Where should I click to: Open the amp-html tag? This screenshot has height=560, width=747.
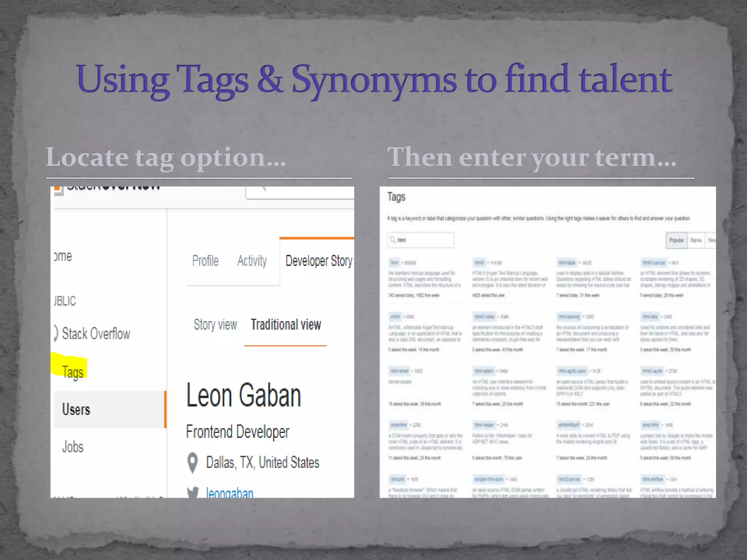pyautogui.click(x=650, y=425)
